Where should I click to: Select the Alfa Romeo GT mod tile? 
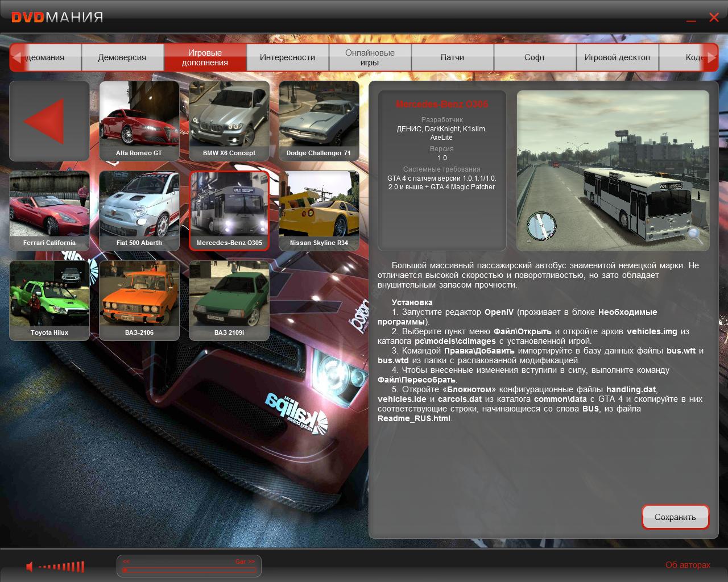pyautogui.click(x=139, y=121)
